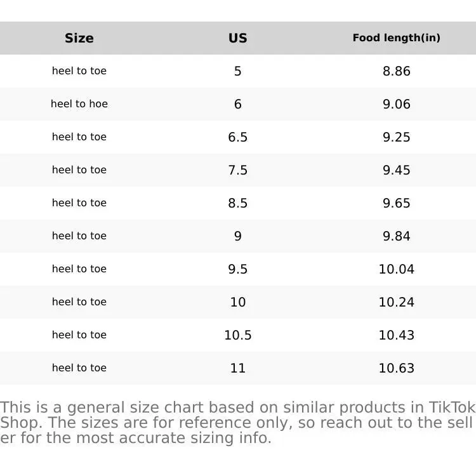This screenshot has height=476, width=476.
Task: Select the 8.86 length value
Action: tap(396, 71)
